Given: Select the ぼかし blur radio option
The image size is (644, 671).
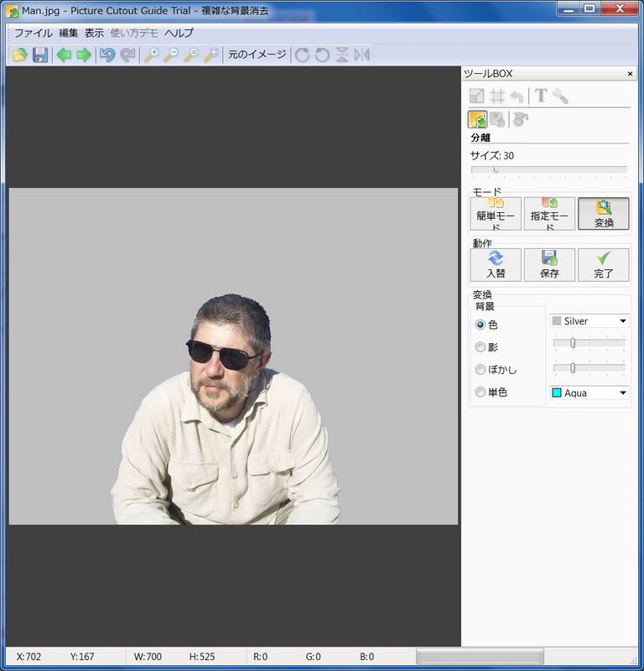Looking at the screenshot, I should 480,369.
